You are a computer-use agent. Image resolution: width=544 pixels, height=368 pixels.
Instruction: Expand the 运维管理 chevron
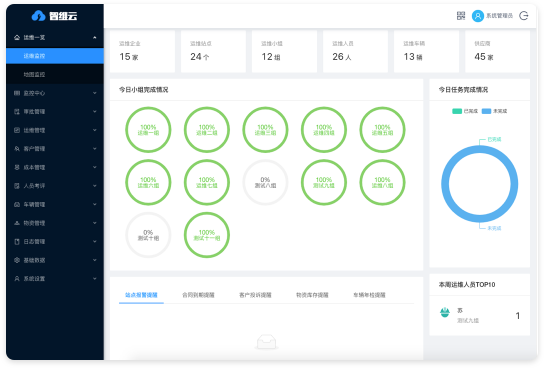point(95,130)
